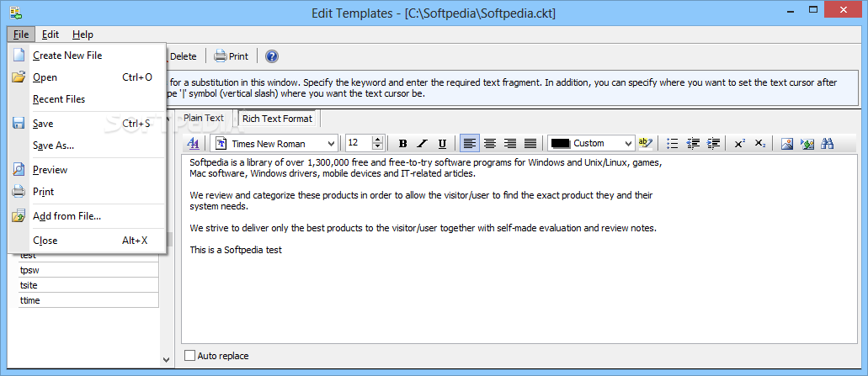
Task: Open the Custom text color dropdown
Action: click(628, 143)
